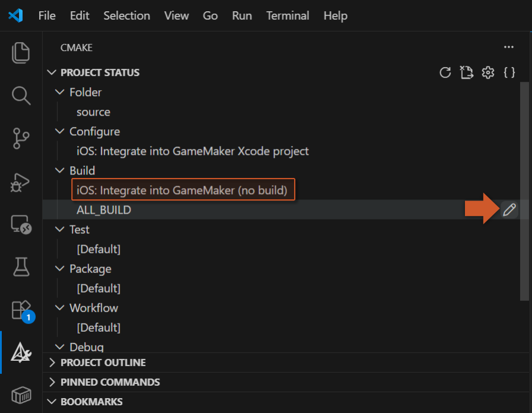Open the Testing flask icon
Image resolution: width=532 pixels, height=413 pixels.
click(x=21, y=267)
